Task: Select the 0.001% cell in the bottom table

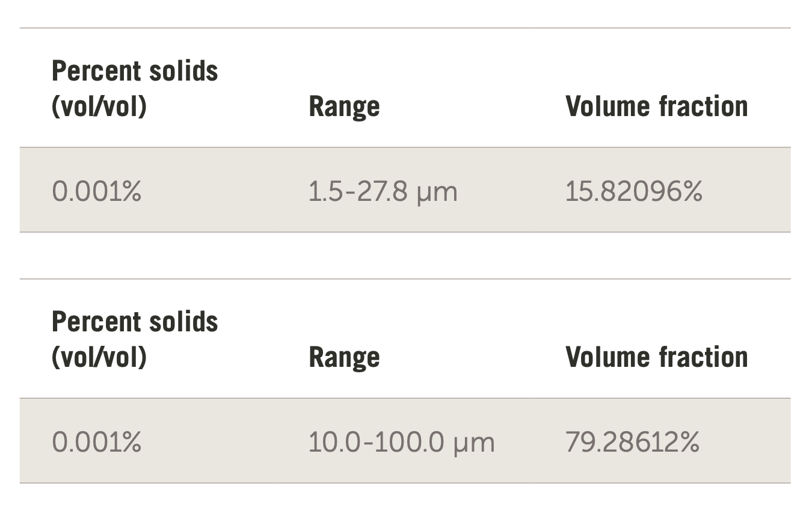Action: (96, 443)
